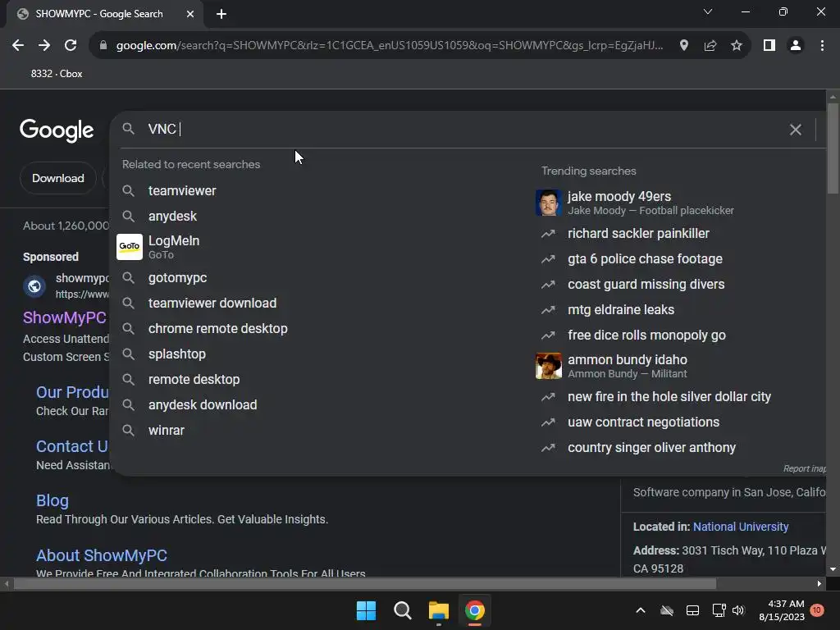Bookmark this page with the star icon
The width and height of the screenshot is (840, 630).
point(737,46)
